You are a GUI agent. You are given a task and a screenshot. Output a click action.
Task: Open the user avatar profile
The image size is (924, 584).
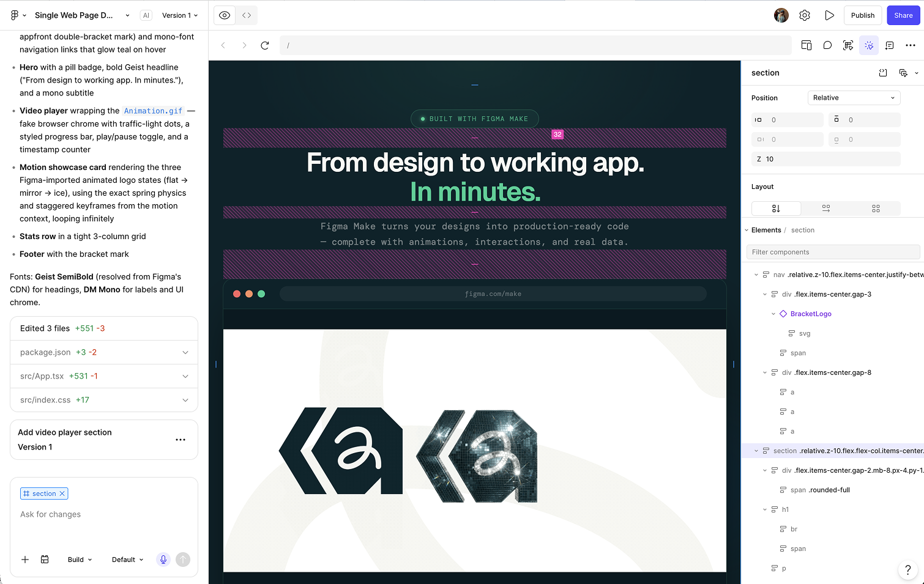click(x=781, y=15)
